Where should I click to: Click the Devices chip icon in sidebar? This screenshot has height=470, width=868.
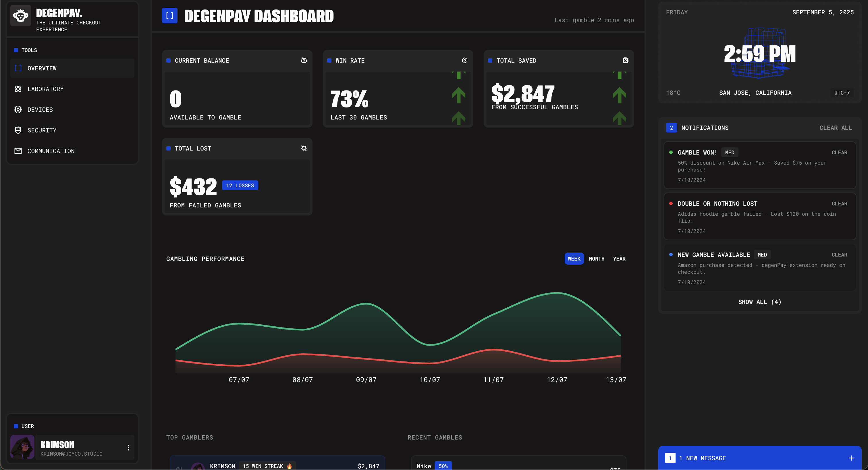pos(18,109)
